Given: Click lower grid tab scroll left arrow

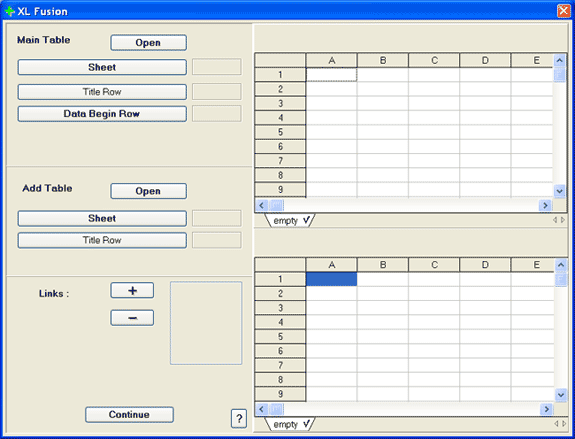Looking at the screenshot, I should click(x=556, y=424).
